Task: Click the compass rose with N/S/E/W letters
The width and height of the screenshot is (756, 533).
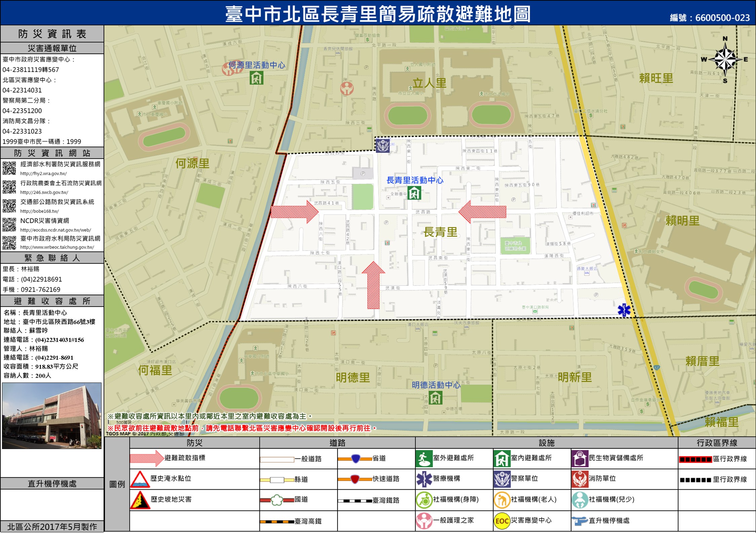Action: click(725, 60)
